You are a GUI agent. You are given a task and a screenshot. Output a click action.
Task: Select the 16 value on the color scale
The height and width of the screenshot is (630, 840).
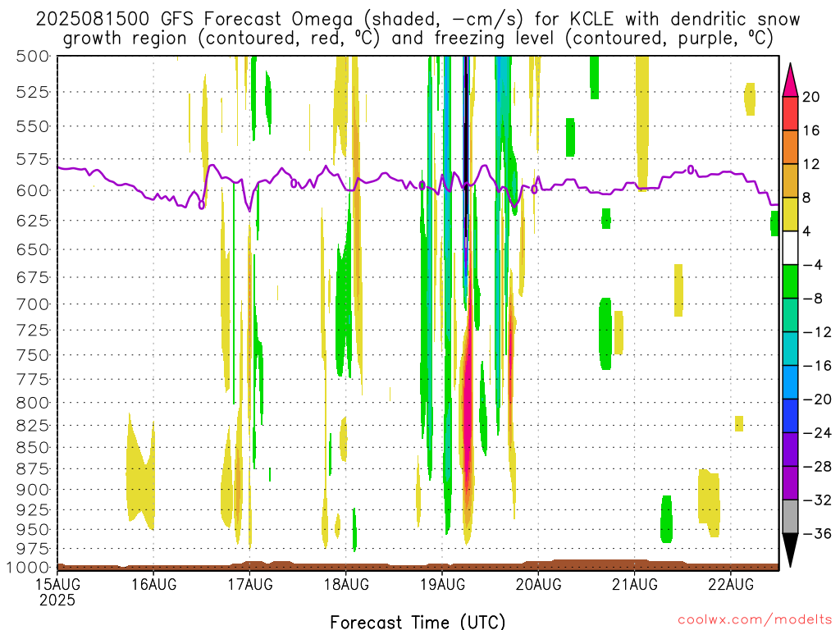[x=811, y=130]
